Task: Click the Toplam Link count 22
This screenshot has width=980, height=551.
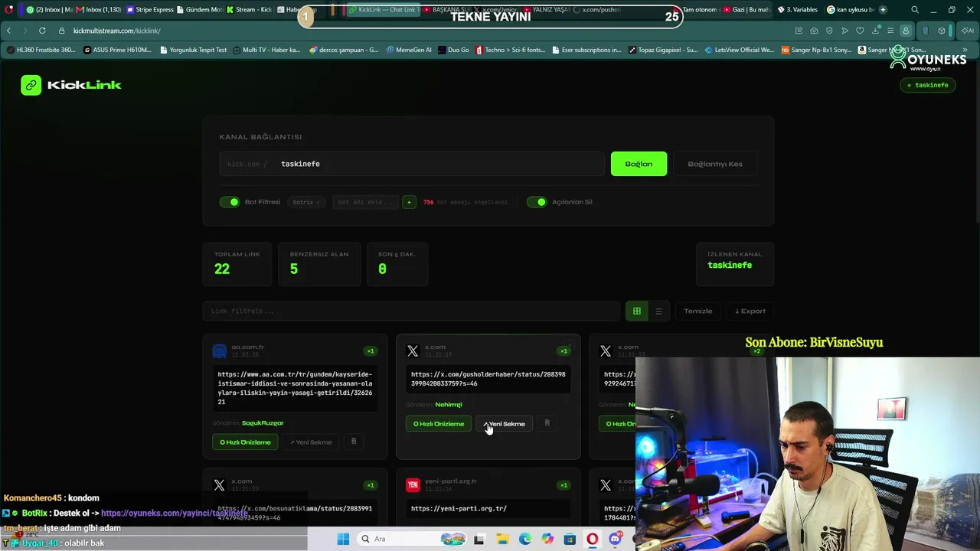Action: (x=222, y=269)
